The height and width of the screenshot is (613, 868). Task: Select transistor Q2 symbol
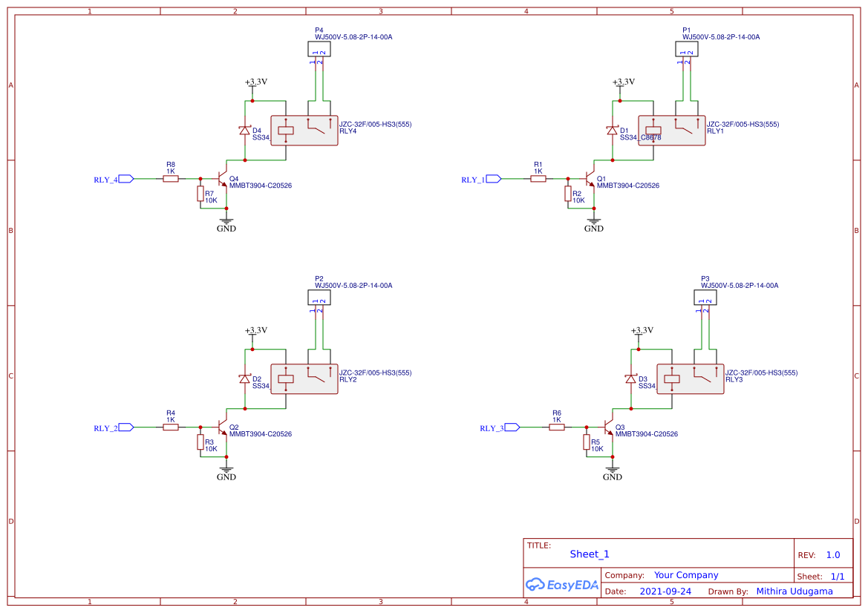(x=221, y=427)
